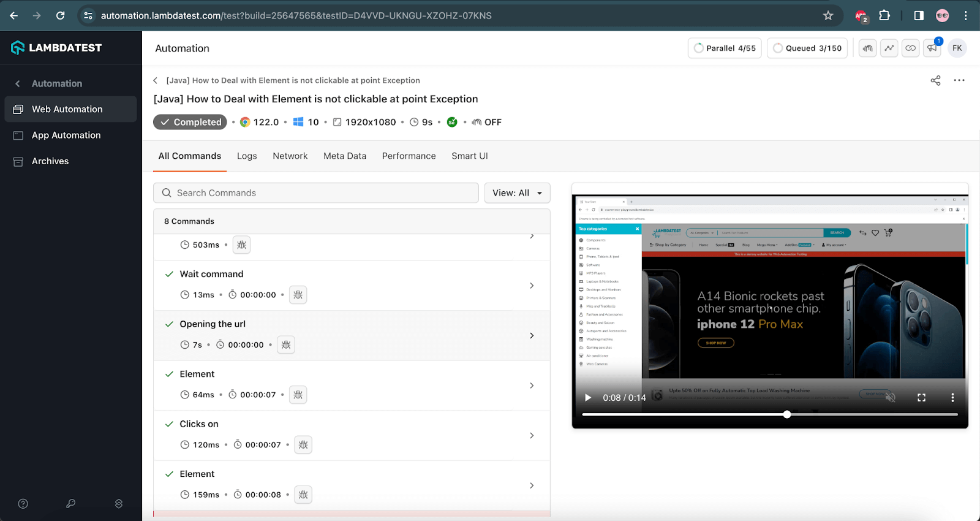The image size is (980, 521).
Task: Open the announcements megaphone icon
Action: 932,48
